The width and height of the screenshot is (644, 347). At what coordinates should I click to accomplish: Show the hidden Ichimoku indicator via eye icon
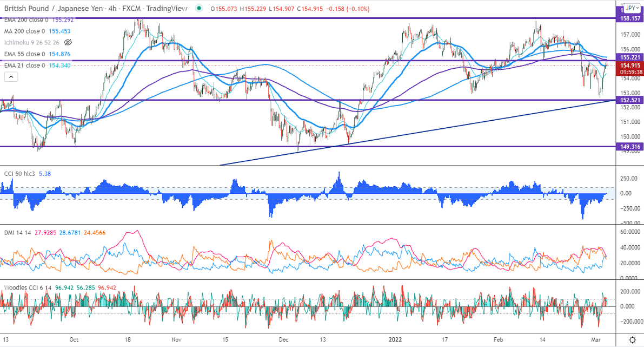click(68, 42)
